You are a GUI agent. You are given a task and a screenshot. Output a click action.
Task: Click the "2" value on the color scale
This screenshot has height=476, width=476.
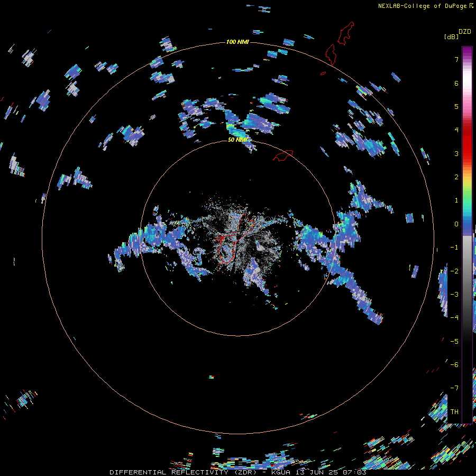(x=456, y=177)
